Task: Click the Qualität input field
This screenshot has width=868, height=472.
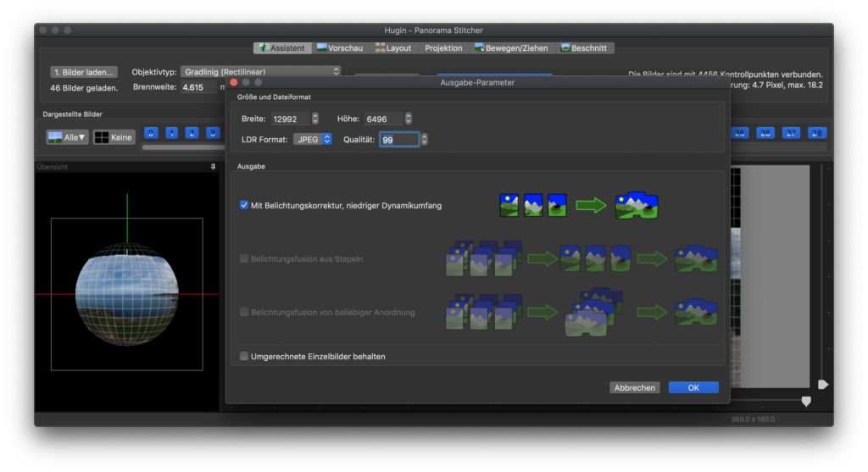Action: 399,140
